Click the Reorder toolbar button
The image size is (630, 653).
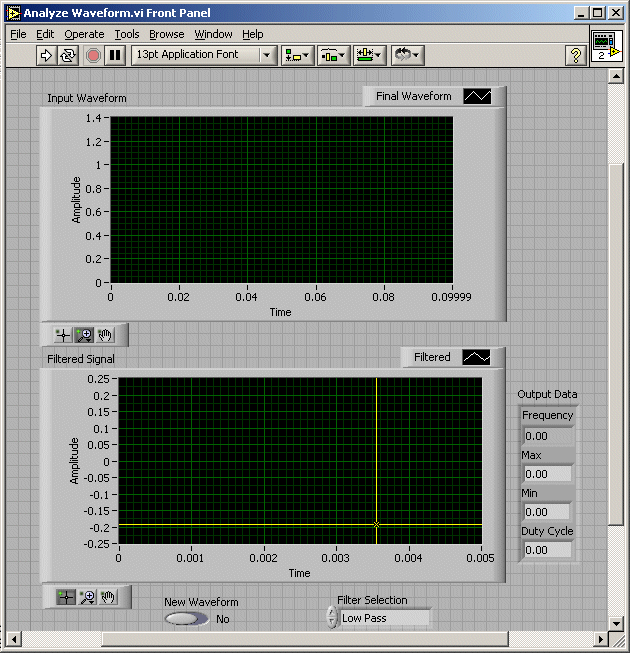pyautogui.click(x=406, y=55)
